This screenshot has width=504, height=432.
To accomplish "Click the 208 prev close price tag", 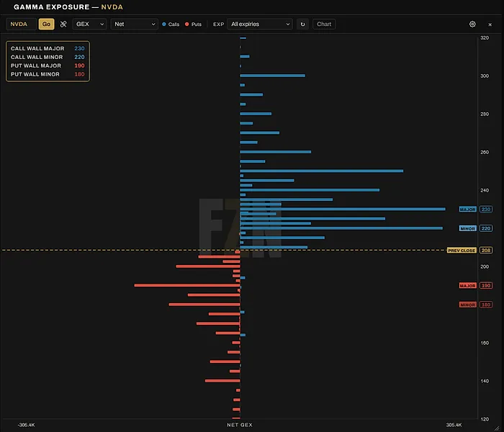I will [486, 251].
